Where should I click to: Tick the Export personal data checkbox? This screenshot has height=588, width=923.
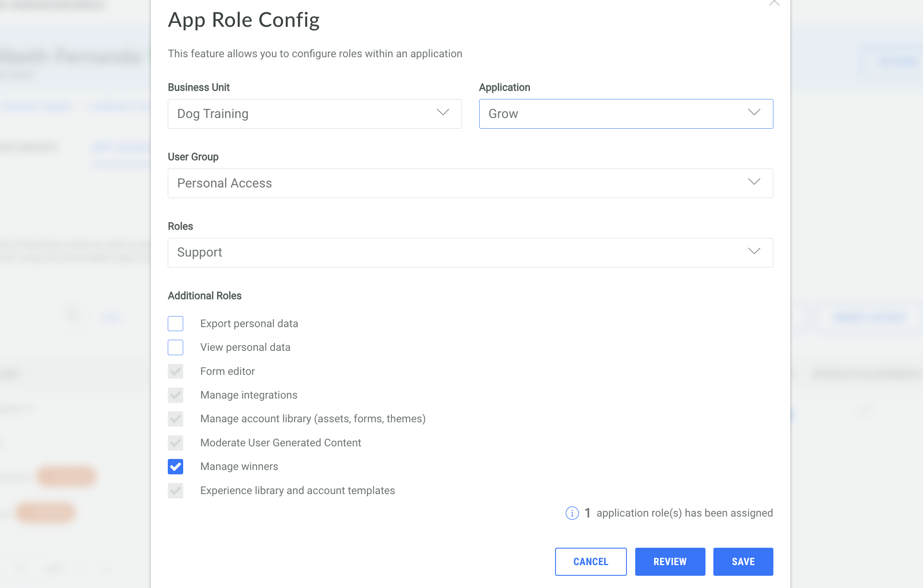[x=175, y=324]
